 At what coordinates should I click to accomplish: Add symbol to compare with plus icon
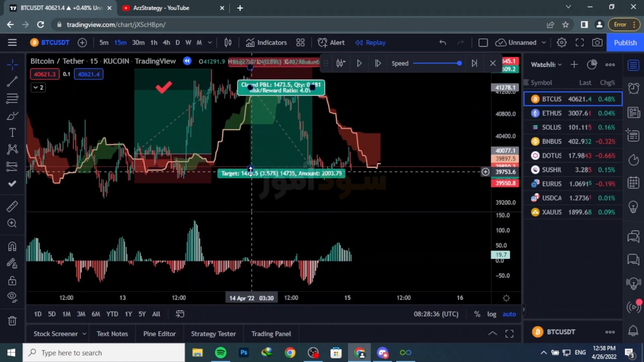82,43
